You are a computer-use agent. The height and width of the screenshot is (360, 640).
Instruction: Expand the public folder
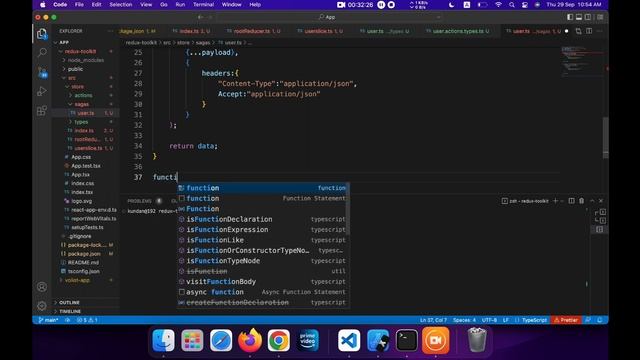[x=75, y=69]
